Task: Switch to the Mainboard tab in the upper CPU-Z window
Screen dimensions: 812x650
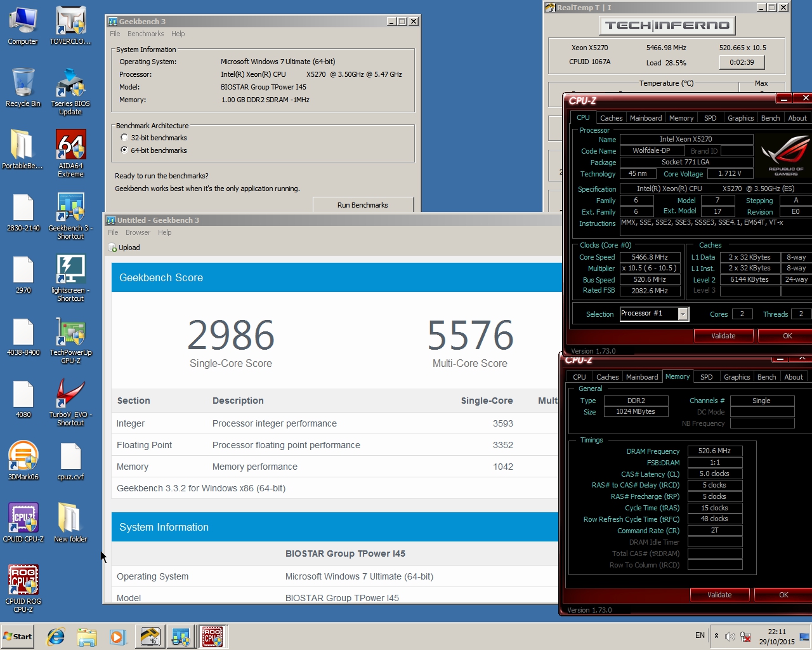Action: pyautogui.click(x=646, y=118)
